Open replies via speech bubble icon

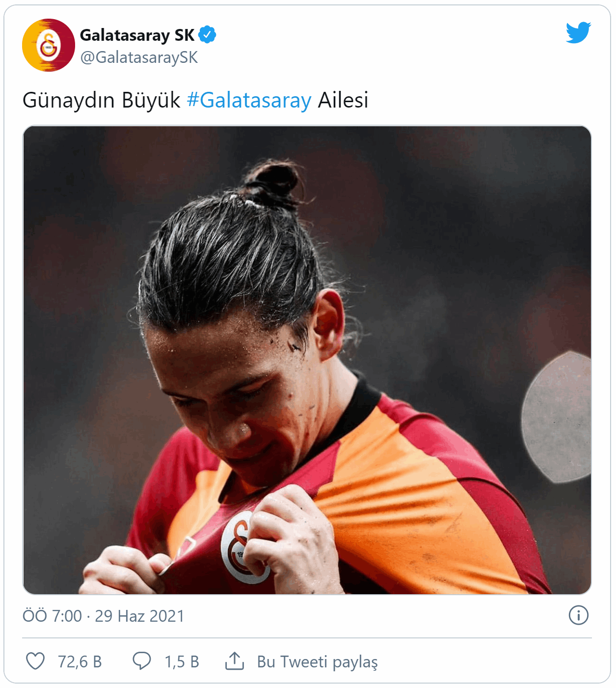tap(142, 661)
